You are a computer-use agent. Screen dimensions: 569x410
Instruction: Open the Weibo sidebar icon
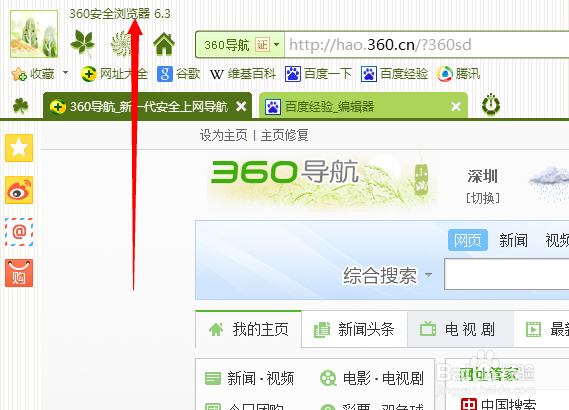(19, 190)
